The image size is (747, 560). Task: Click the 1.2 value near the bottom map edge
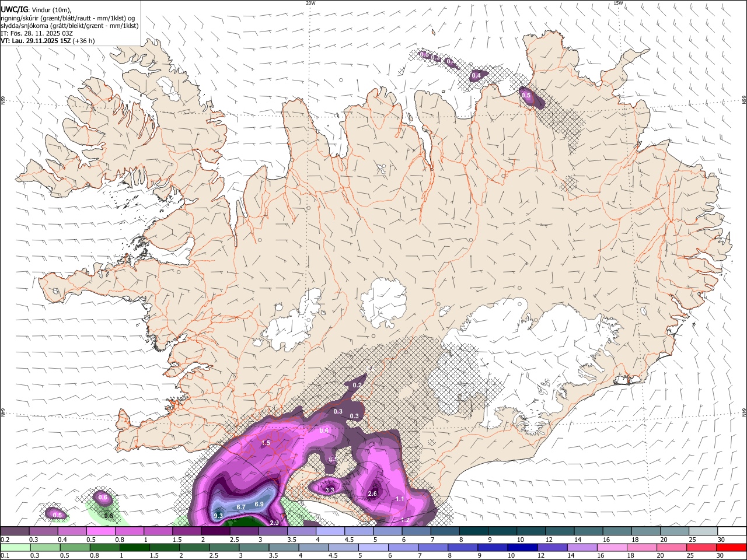pyautogui.click(x=406, y=520)
